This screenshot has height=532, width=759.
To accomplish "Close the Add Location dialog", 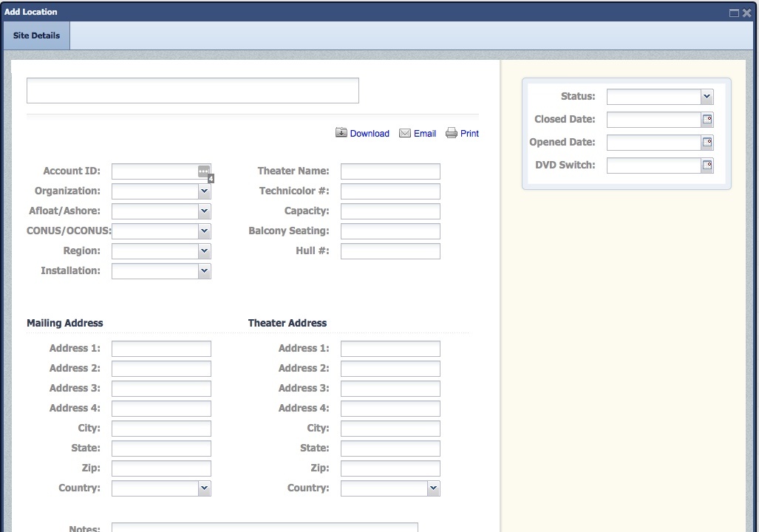I will [x=746, y=13].
